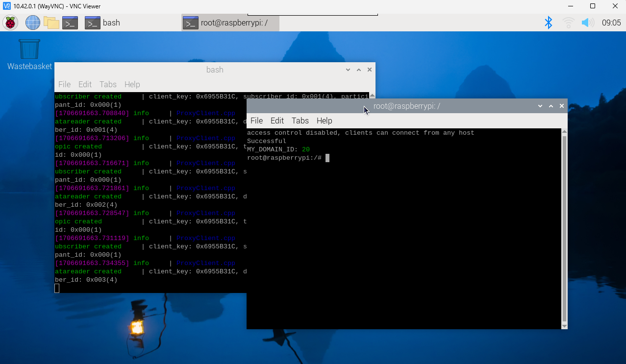Maximize the root@raspberrypi terminal window

(551, 106)
